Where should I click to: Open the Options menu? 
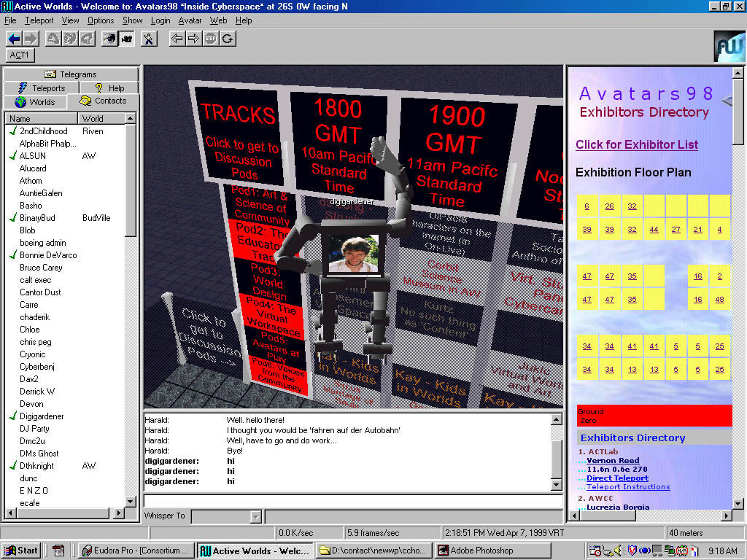101,20
